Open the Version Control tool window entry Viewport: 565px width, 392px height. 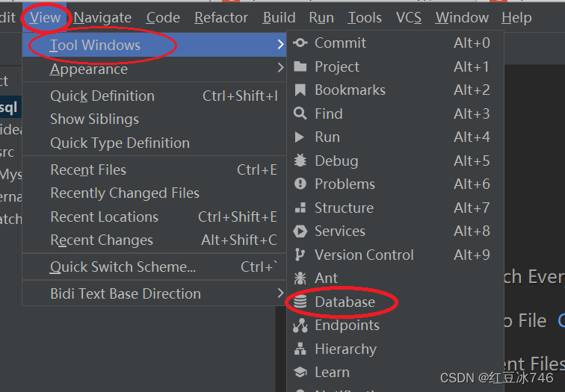pos(395,255)
